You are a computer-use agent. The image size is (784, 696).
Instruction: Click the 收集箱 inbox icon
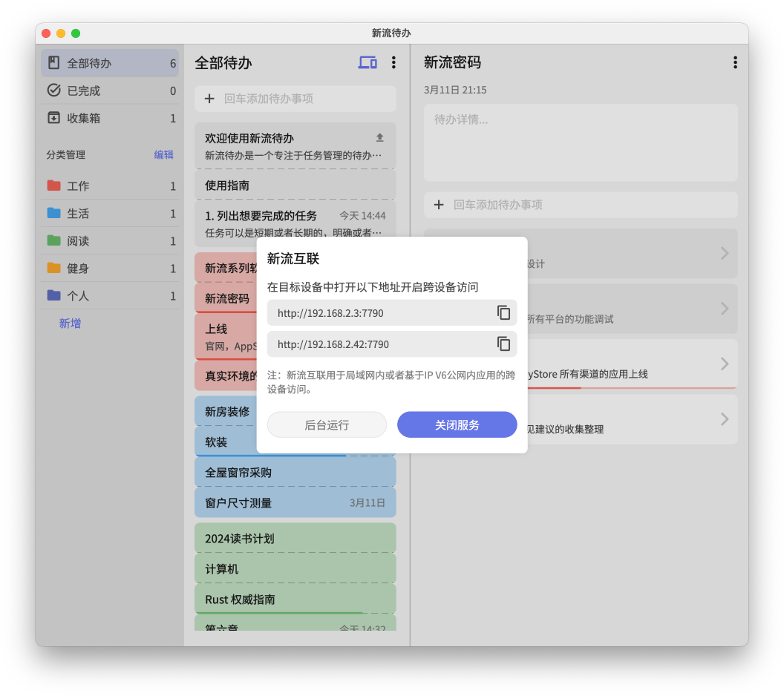click(53, 117)
